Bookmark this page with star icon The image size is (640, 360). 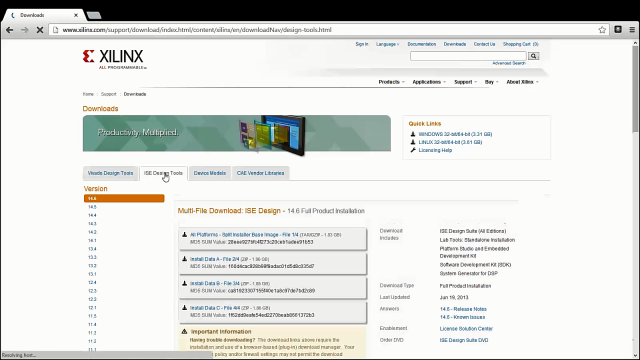tap(602, 30)
